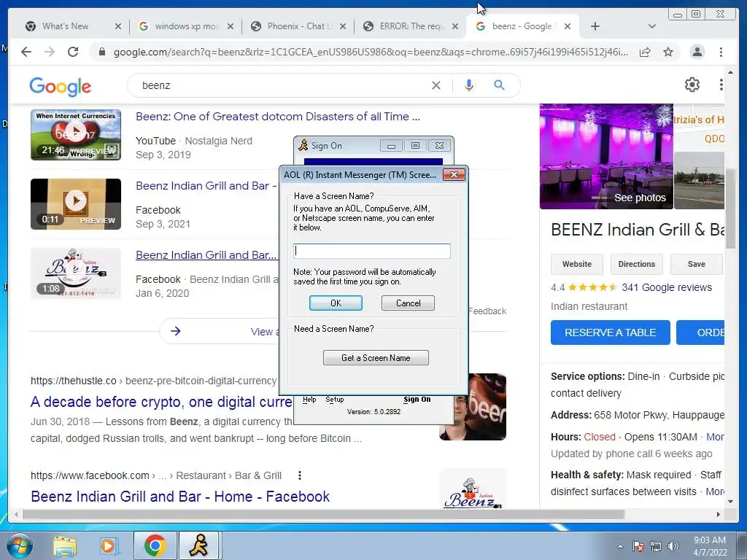Open Help menu in Sign On window

(309, 400)
